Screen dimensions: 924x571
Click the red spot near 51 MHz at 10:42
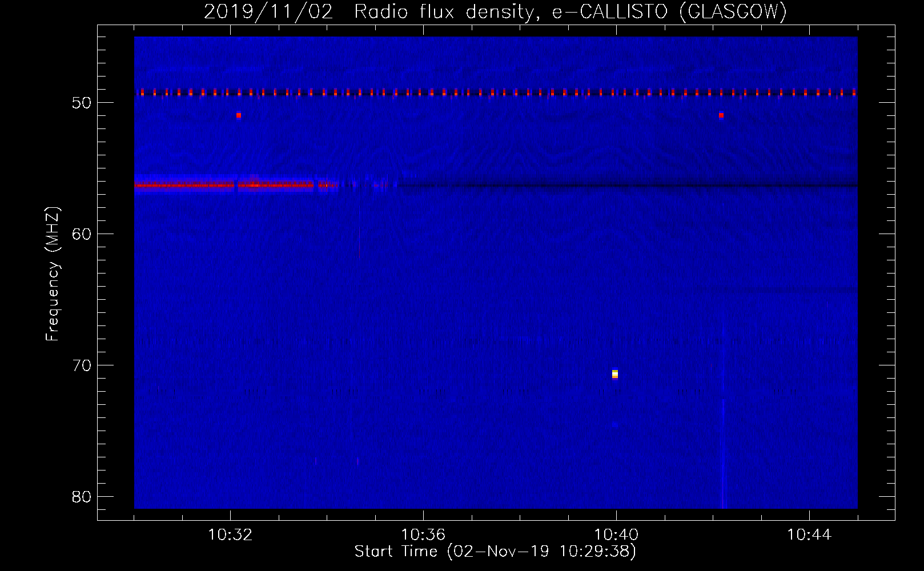pos(721,115)
